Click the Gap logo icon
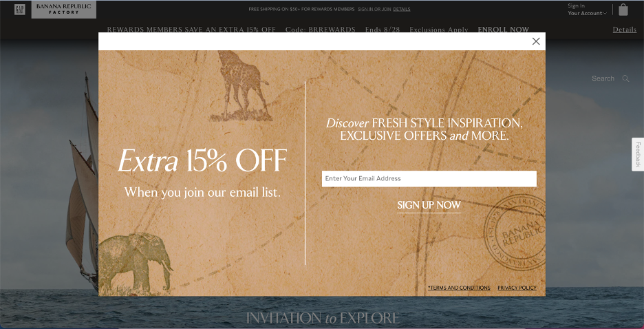 (20, 10)
